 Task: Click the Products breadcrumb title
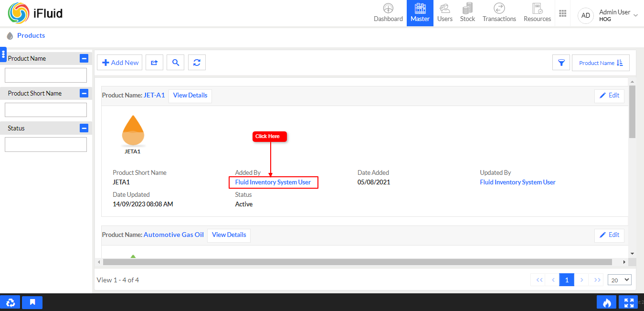tap(31, 35)
